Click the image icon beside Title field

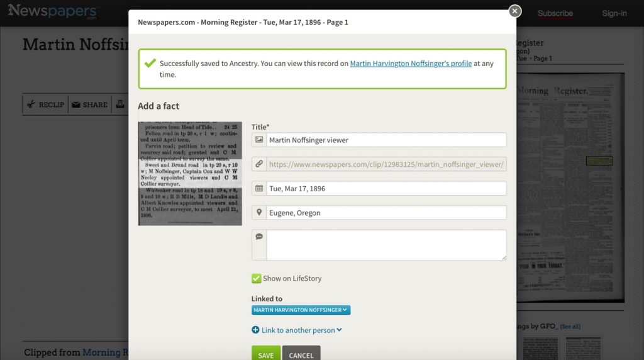coord(258,140)
